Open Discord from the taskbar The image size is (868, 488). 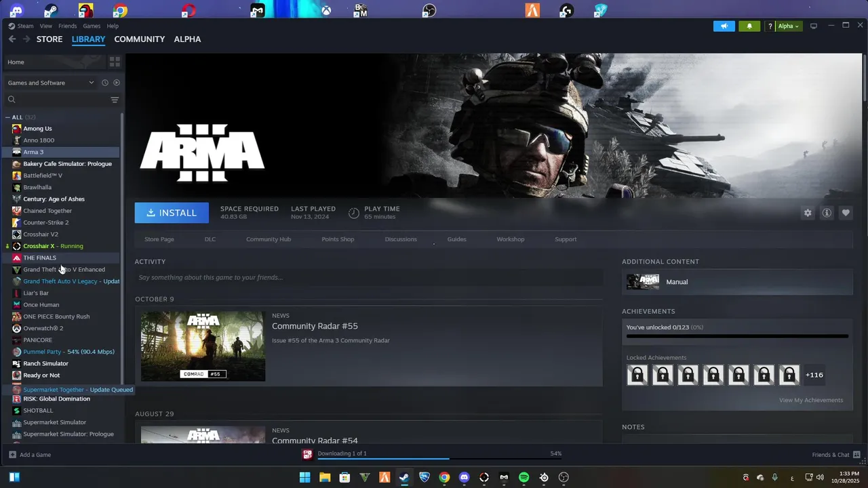click(x=464, y=477)
